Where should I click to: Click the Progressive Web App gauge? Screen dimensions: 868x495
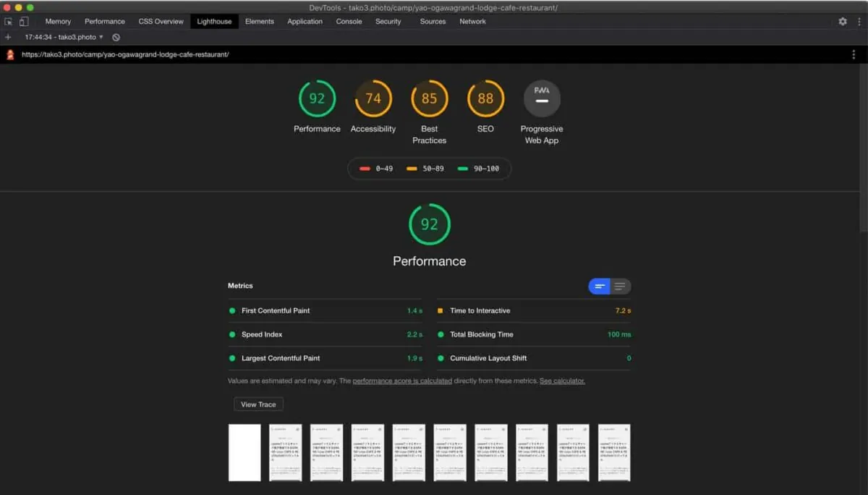click(x=542, y=98)
